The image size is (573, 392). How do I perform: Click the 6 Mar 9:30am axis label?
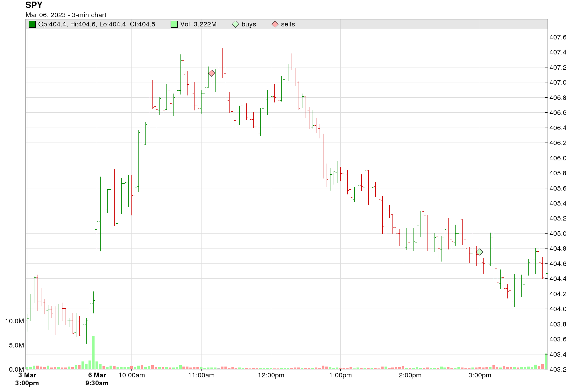click(97, 379)
